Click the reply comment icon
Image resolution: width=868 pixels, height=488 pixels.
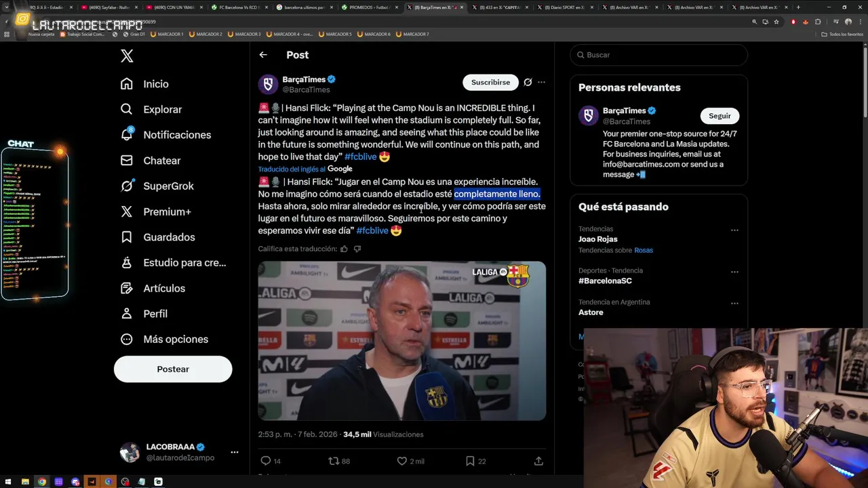click(x=266, y=461)
